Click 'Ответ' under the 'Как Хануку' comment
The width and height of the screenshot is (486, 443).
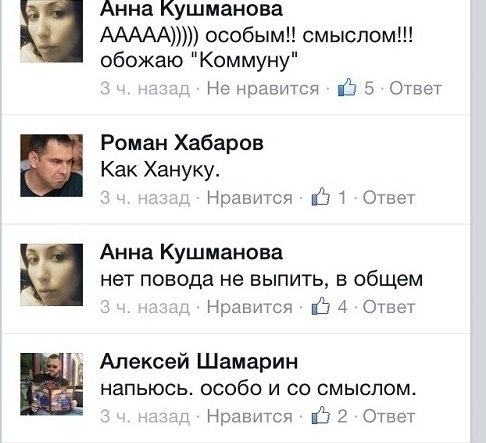(389, 198)
